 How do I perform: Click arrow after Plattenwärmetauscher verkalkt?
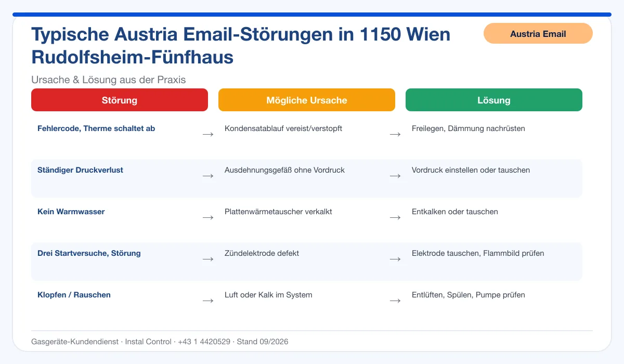tap(395, 217)
